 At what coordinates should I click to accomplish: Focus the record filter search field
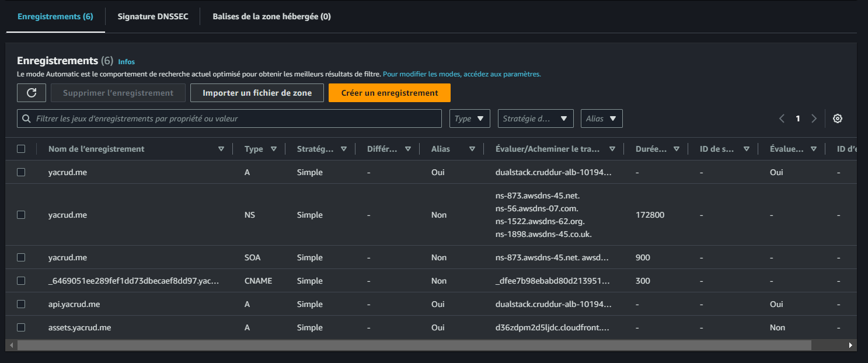(x=229, y=118)
